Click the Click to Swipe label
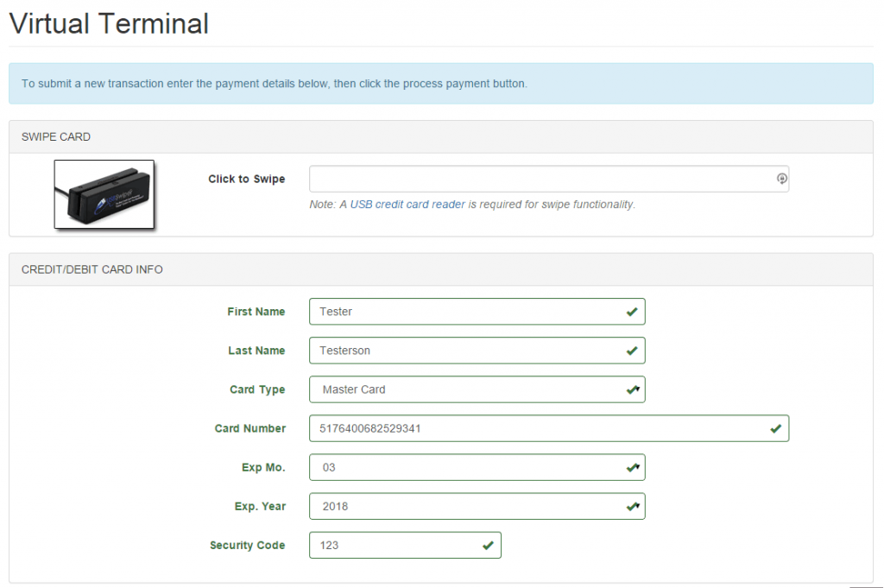 click(246, 179)
